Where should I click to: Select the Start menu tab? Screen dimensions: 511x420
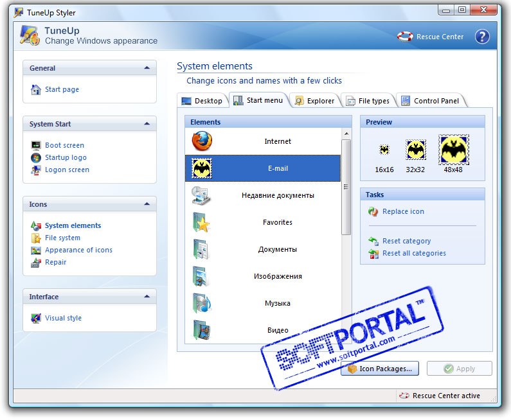click(259, 100)
